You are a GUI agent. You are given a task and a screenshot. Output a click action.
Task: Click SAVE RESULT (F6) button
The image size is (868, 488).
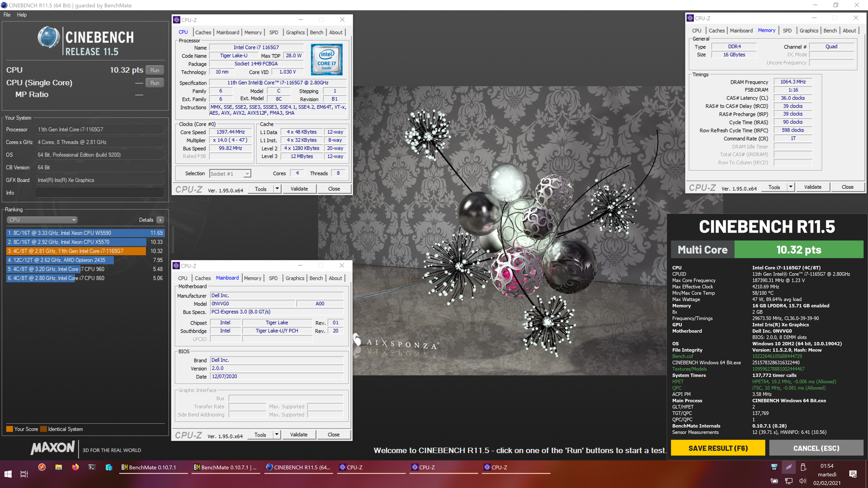pos(718,448)
